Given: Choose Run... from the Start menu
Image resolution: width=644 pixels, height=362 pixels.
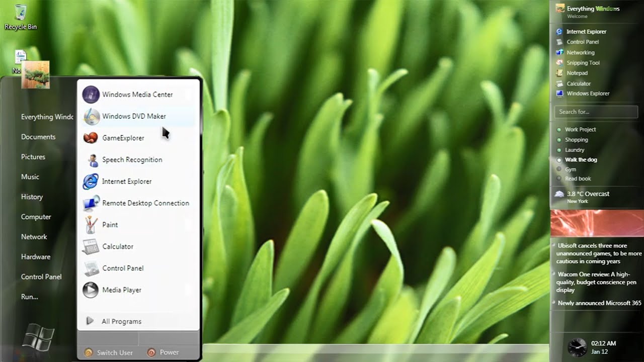Looking at the screenshot, I should [x=30, y=297].
